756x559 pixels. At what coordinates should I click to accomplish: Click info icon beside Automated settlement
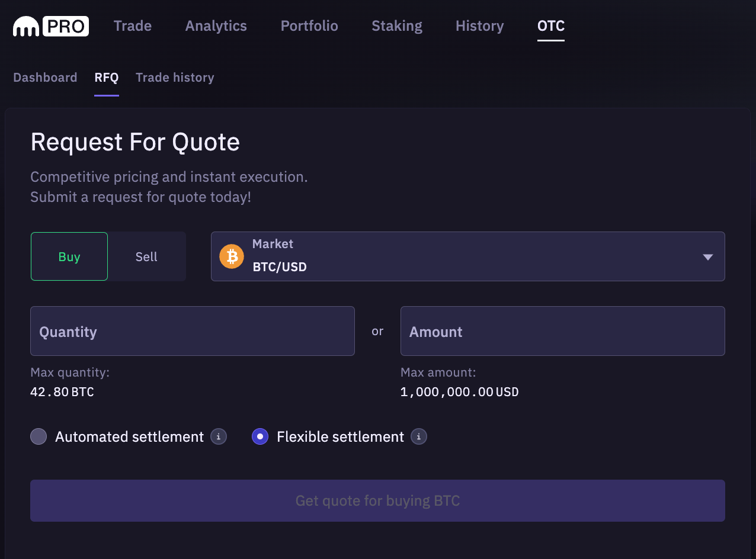219,437
